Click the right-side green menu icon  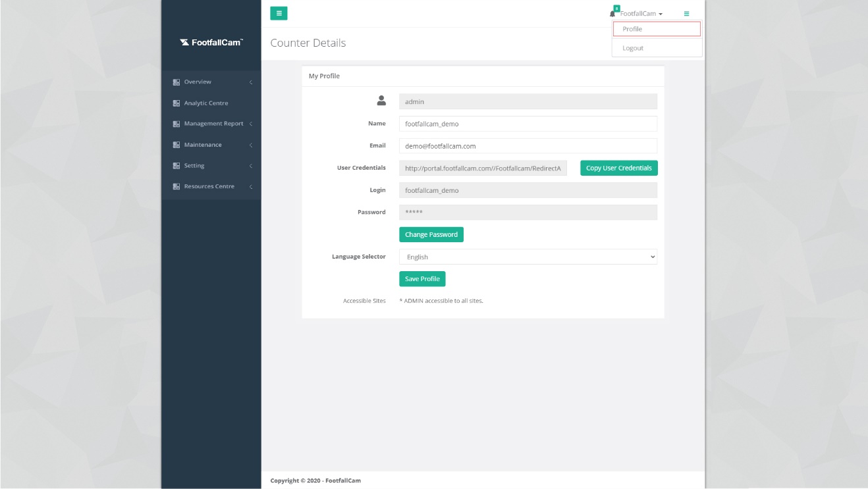tap(686, 14)
